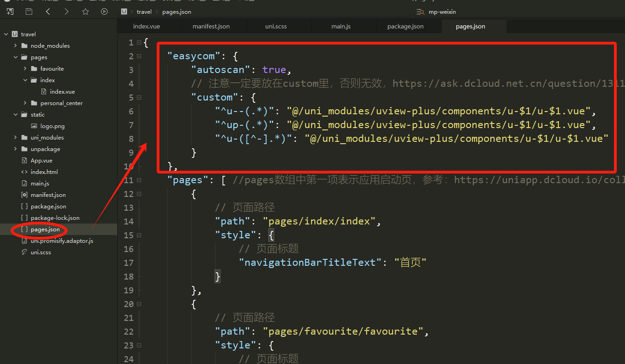Collapse the pages folder
Viewport: 625px width, 364px height.
15,57
